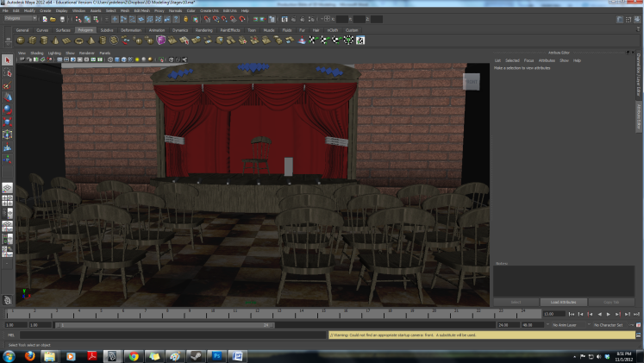Choose the Move tool in toolbox
The height and width of the screenshot is (363, 644).
click(x=8, y=97)
